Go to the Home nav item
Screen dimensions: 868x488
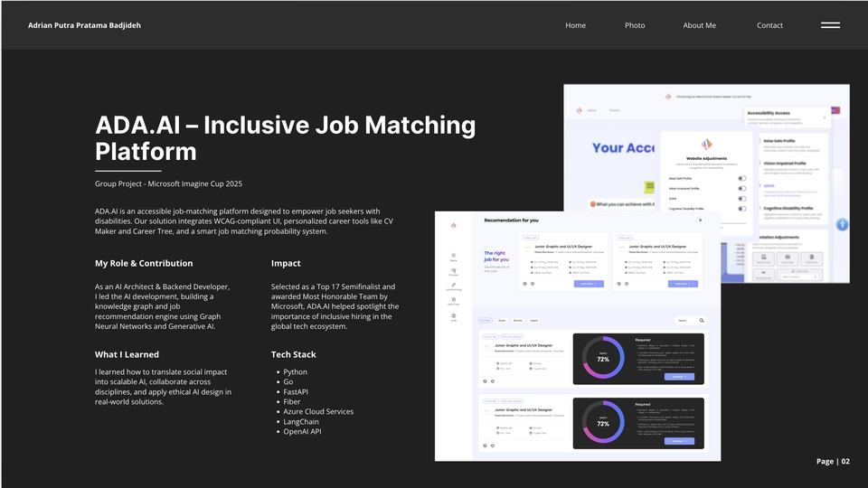point(575,25)
